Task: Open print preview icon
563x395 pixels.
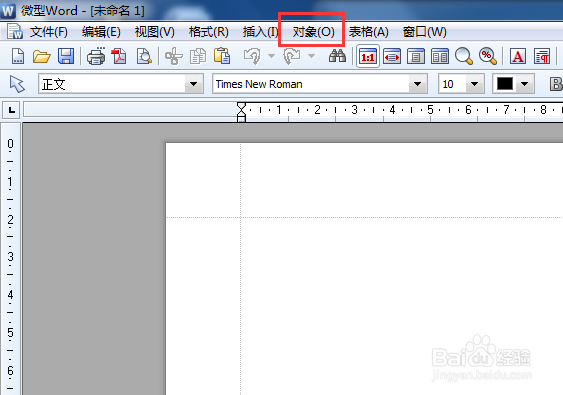Action: click(144, 56)
